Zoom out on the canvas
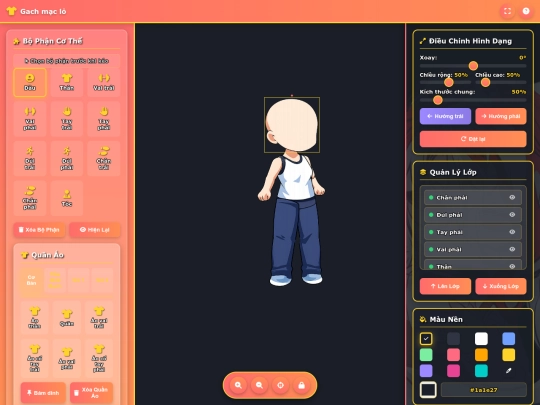540x405 pixels. coord(259,385)
